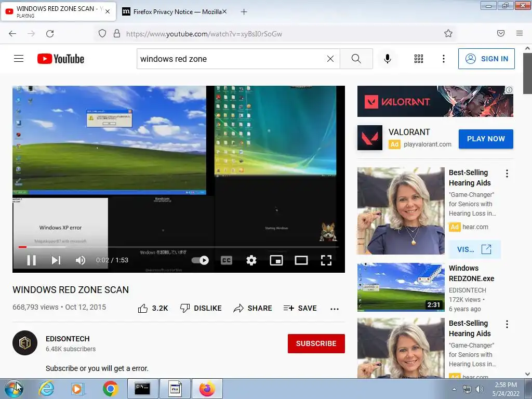The width and height of the screenshot is (532, 399).
Task: Open the Windows REDZONE.exe video title
Action: [472, 273]
